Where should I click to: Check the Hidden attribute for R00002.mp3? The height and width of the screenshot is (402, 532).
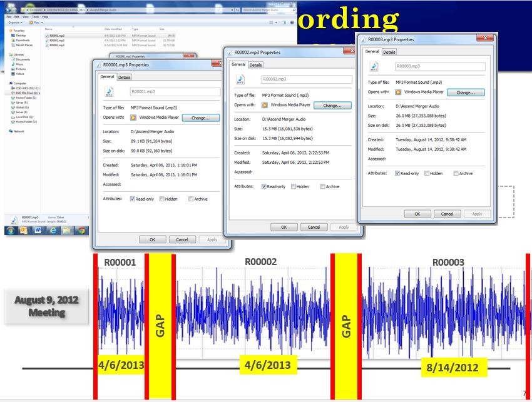point(294,186)
